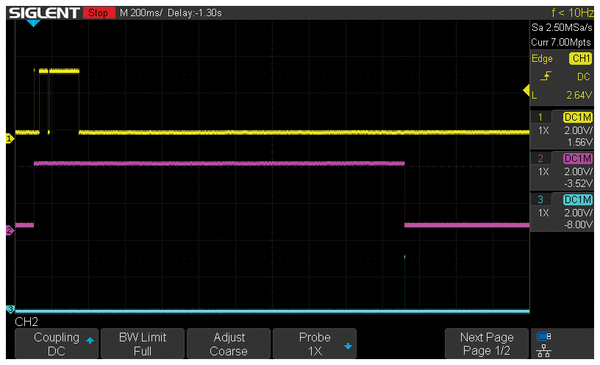
Task: Select the magenta channel 2 ground marker
Action: [x=10, y=230]
